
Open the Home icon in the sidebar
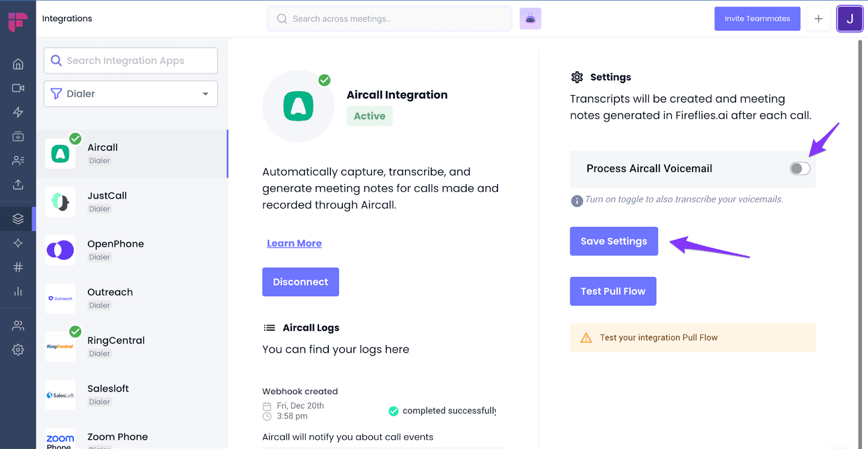click(18, 64)
